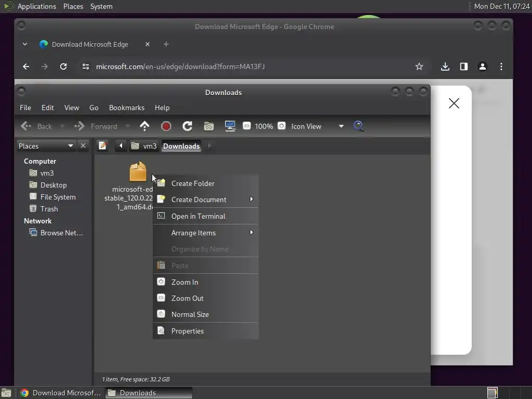Stop loading with the red stop icon

point(166,126)
